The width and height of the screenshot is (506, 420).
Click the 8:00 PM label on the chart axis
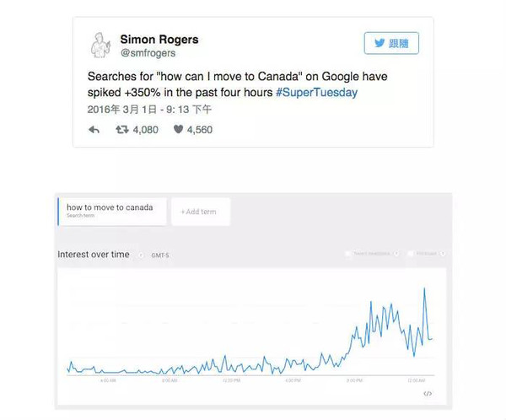[x=354, y=380]
